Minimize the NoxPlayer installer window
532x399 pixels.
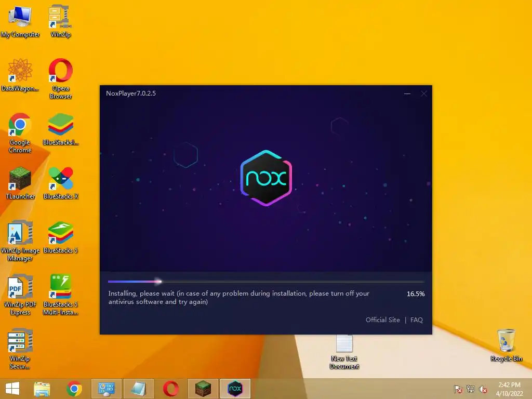pyautogui.click(x=407, y=94)
